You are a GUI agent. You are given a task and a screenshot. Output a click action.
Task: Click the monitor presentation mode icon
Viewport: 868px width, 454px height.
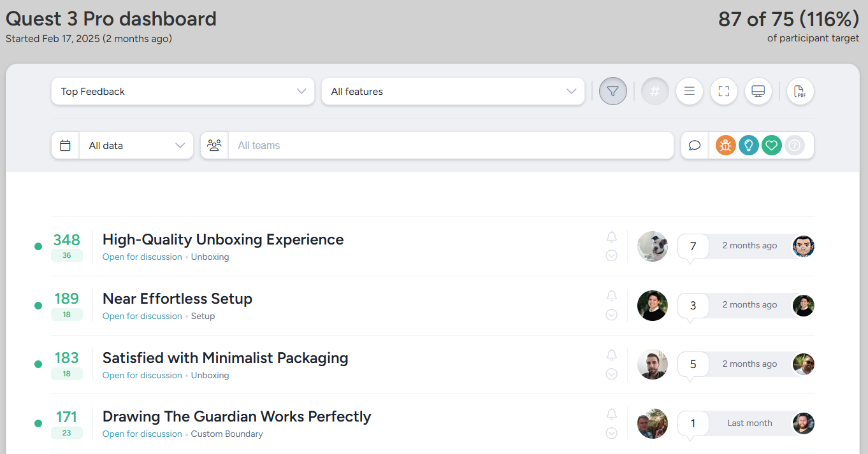(758, 91)
